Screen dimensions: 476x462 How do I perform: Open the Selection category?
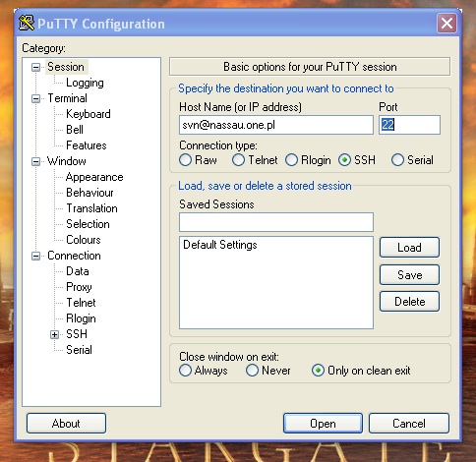tap(88, 224)
